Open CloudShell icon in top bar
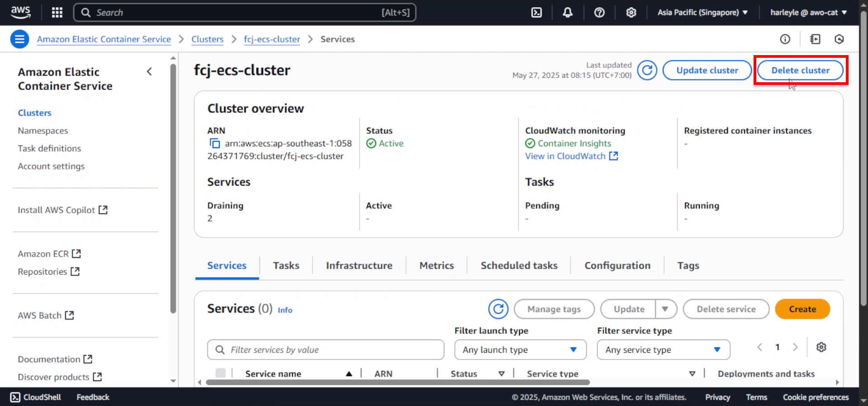 [x=536, y=12]
